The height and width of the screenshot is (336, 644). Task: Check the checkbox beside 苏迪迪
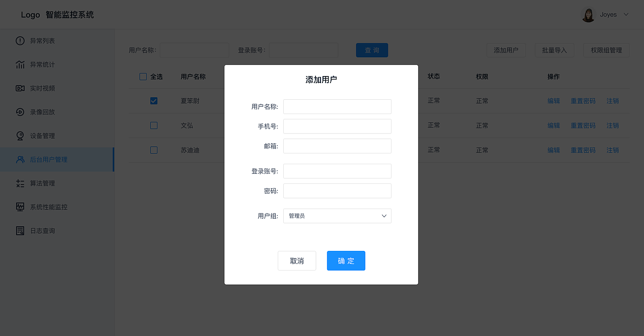coord(153,150)
